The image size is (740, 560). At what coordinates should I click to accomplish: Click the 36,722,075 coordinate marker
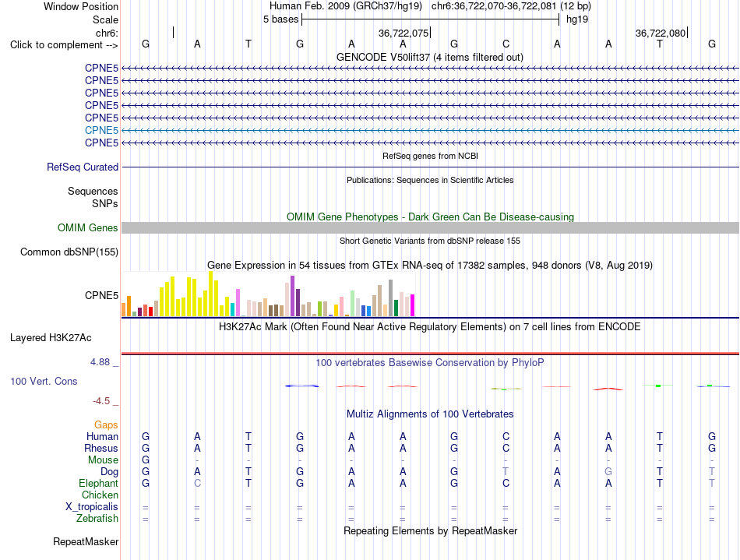point(403,33)
